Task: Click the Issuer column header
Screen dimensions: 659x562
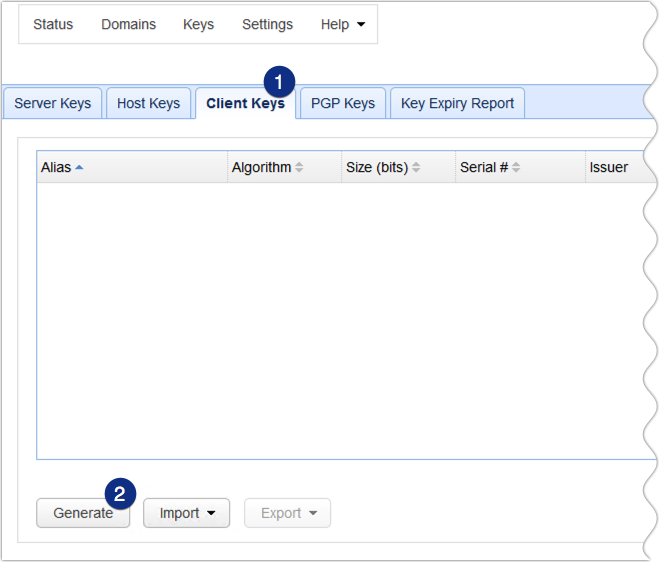Action: (x=608, y=168)
